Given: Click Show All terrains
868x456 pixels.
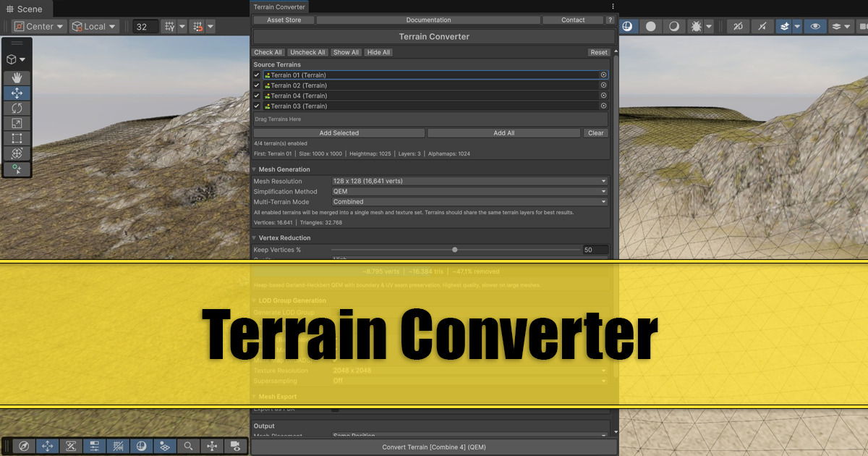Looking at the screenshot, I should tap(346, 52).
